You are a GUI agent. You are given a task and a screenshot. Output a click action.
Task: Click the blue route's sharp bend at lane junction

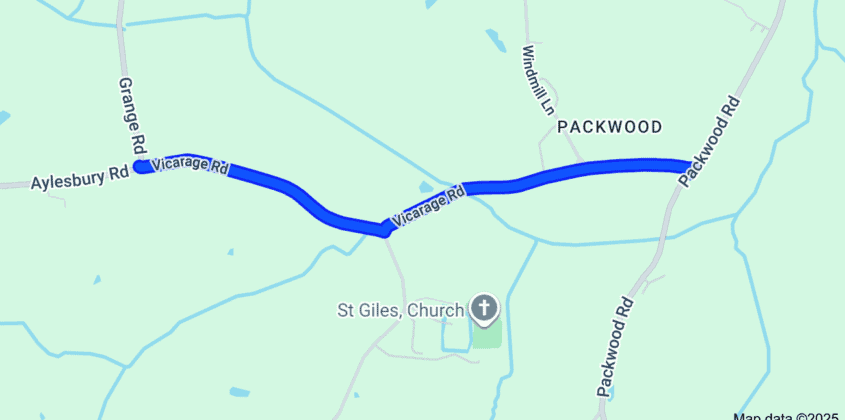[384, 230]
